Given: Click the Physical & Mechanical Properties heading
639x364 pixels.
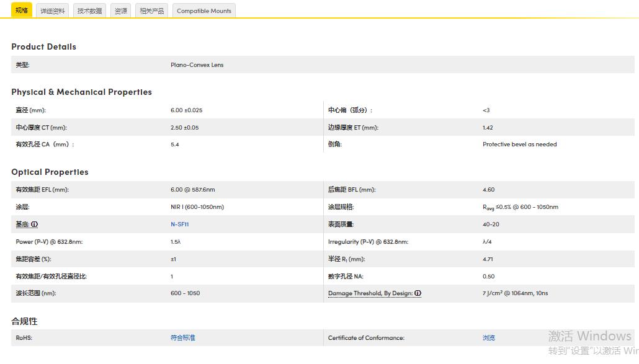Looking at the screenshot, I should coord(81,92).
